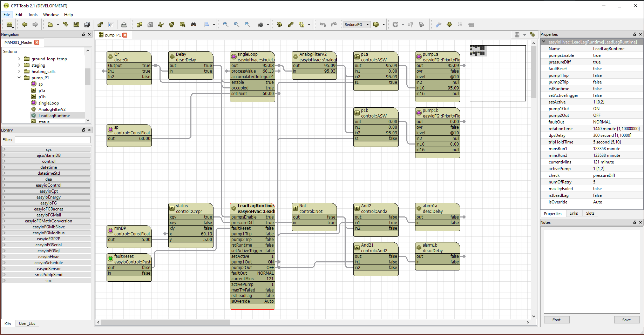Click the binoculars find icon in toolbar
Screen dimensions: 644x335
pyautogui.click(x=193, y=25)
